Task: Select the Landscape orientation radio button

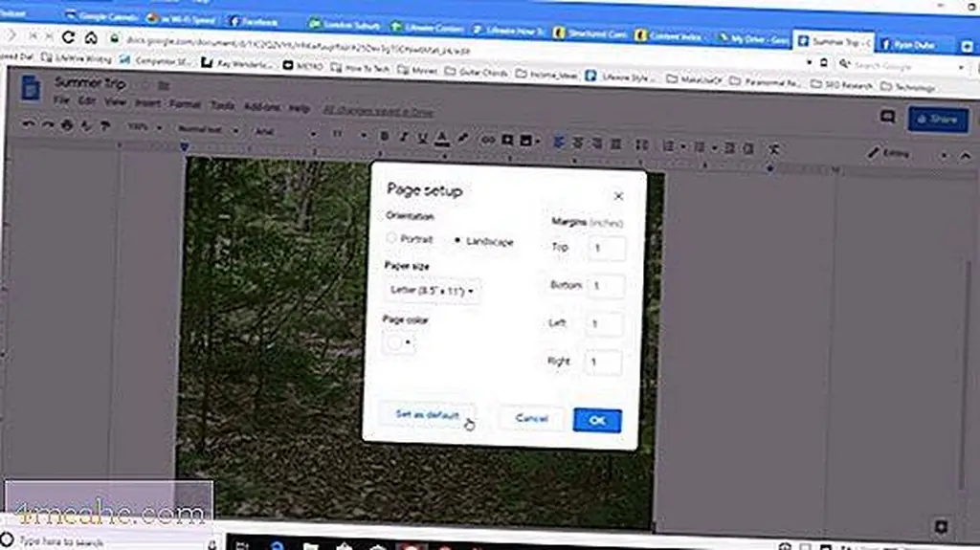Action: (x=457, y=240)
